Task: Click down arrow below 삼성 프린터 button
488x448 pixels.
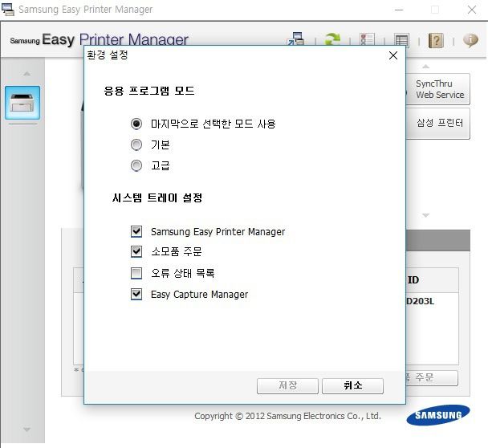Action: tap(425, 215)
